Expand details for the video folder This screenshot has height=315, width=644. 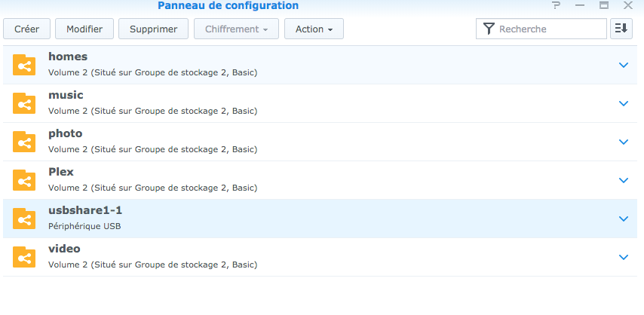(623, 257)
